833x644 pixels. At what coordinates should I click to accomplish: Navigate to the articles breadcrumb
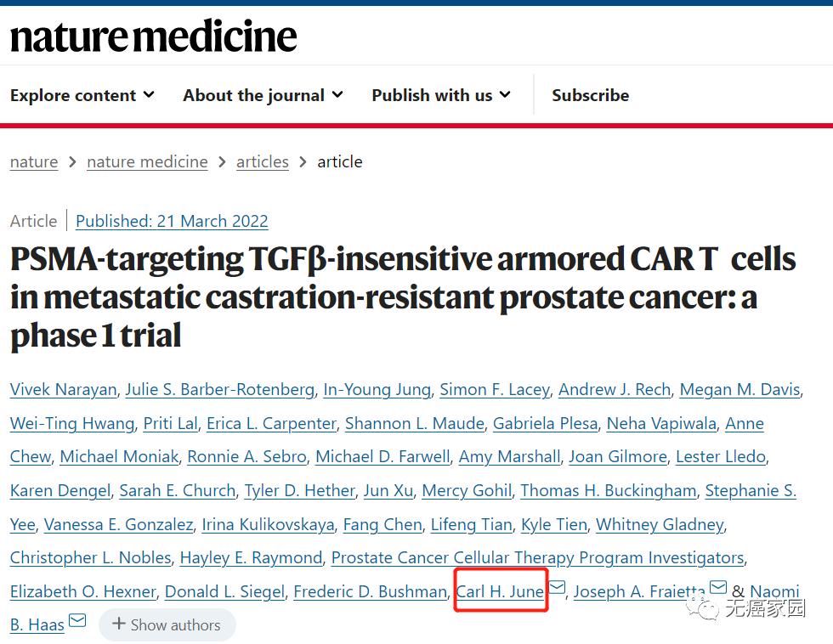[262, 161]
